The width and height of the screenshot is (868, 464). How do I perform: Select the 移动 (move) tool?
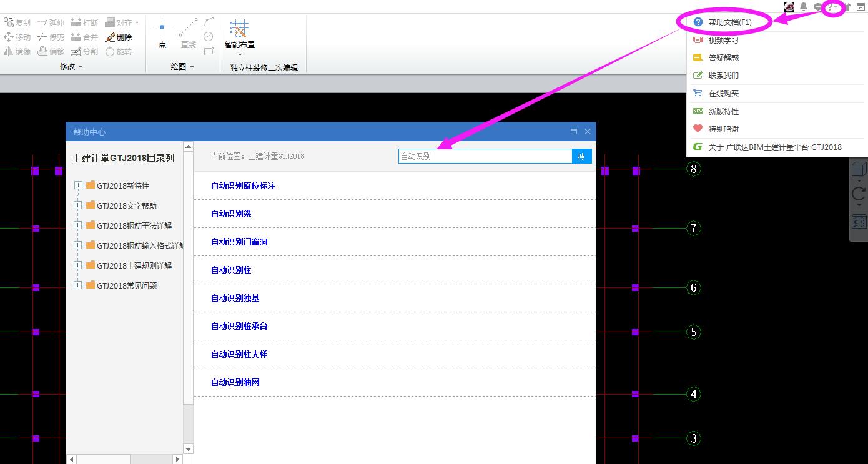[17, 37]
